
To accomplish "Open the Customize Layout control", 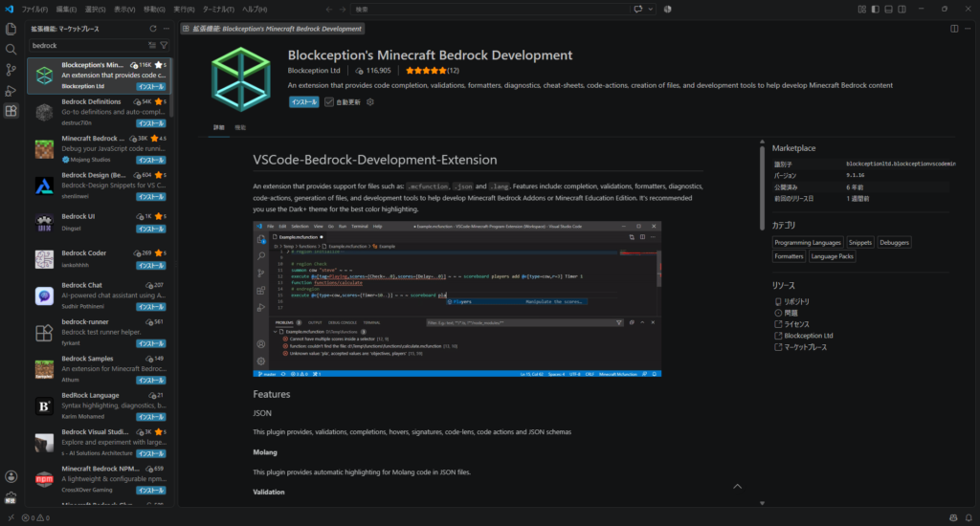I will (x=862, y=10).
